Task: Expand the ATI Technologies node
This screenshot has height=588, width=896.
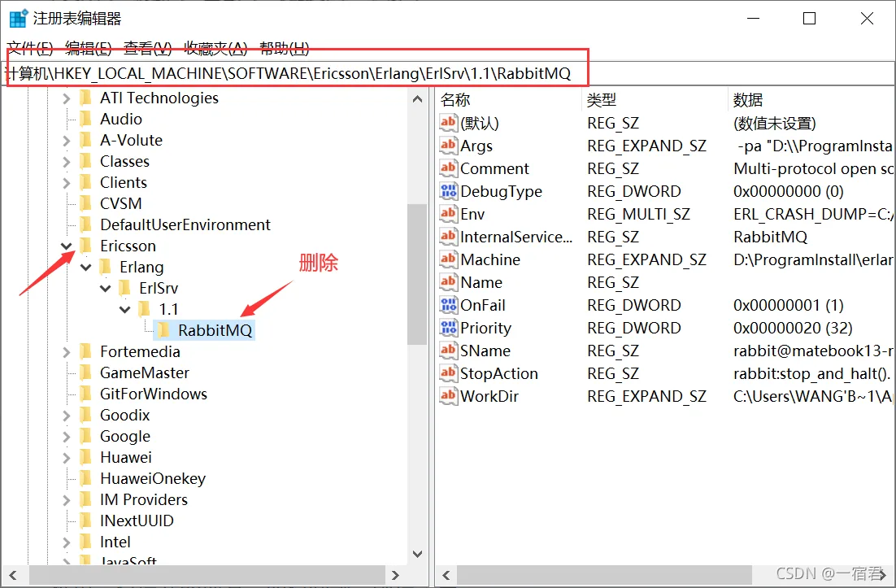Action: (67, 98)
